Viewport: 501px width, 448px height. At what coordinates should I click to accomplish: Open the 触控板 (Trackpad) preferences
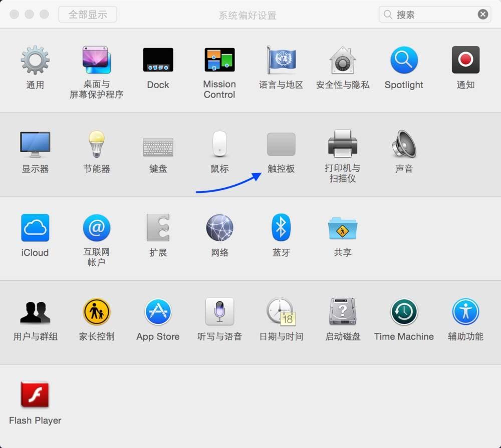pyautogui.click(x=281, y=145)
